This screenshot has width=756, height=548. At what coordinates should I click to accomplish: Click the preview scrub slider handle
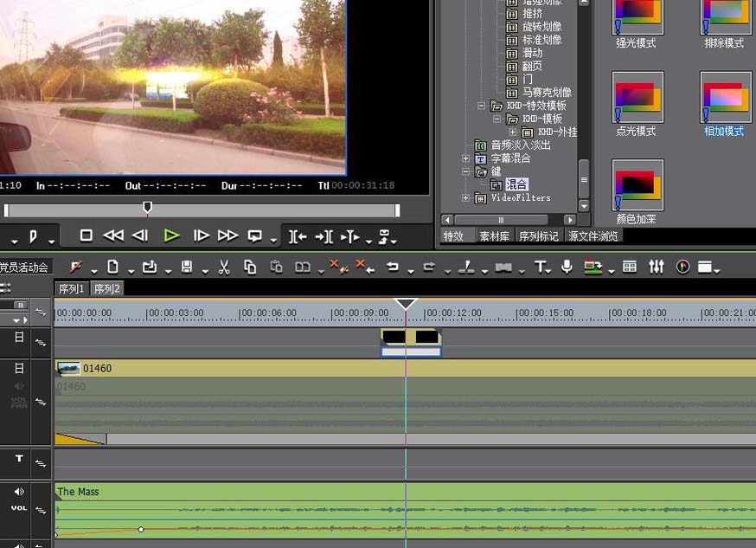[147, 208]
